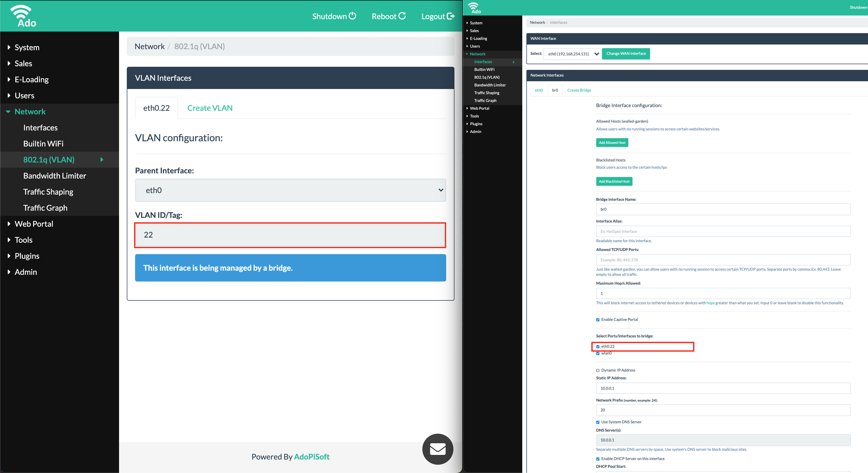Click the Reboot refresh icon
Viewport: 868px width, 473px height.
pos(402,16)
